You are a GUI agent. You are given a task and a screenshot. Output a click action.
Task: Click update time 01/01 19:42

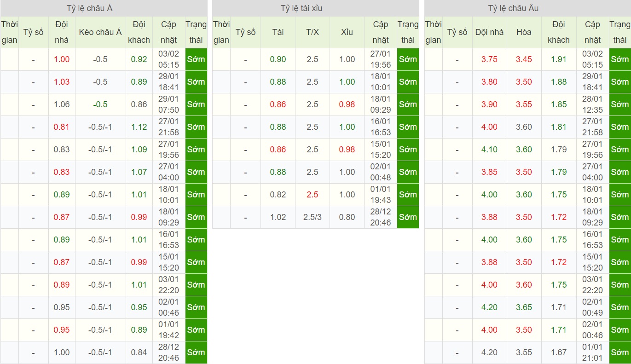(168, 330)
